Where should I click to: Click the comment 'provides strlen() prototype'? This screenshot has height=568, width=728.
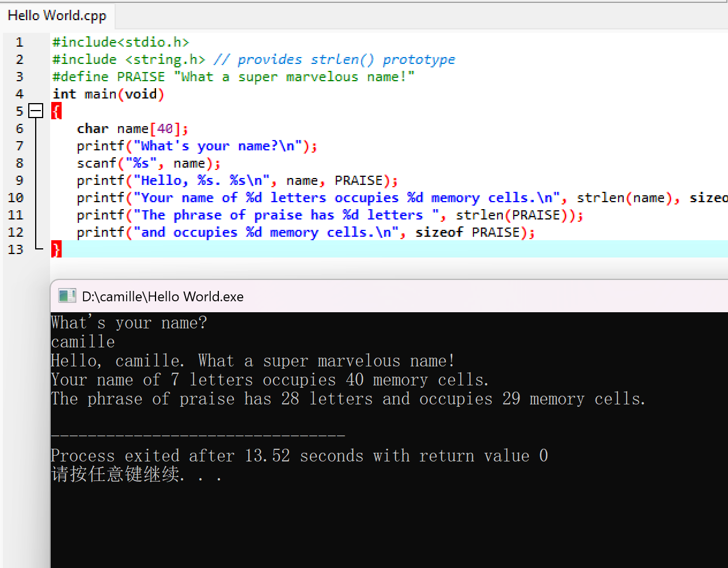[346, 59]
